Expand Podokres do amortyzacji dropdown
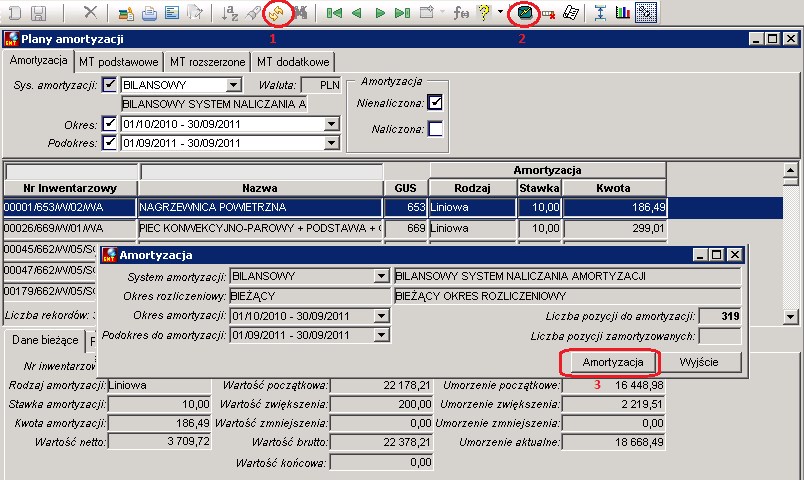Viewport: 804px width, 480px height. click(381, 335)
